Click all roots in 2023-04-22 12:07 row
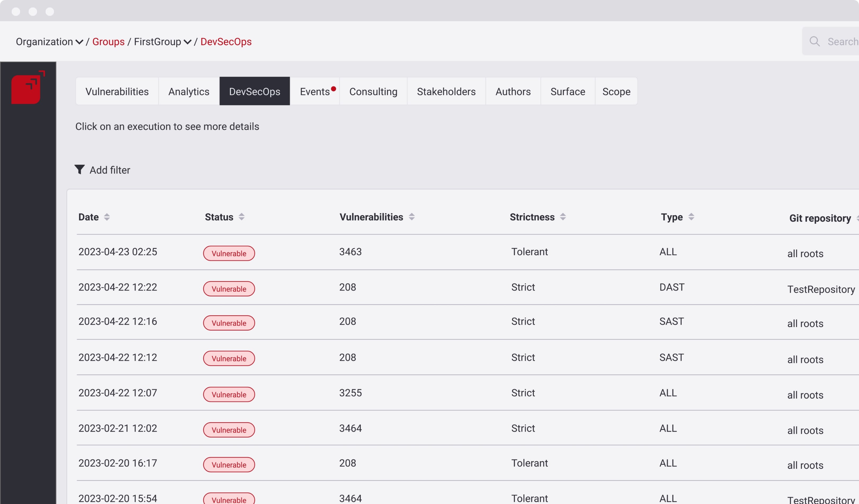The height and width of the screenshot is (504, 859). point(805,395)
